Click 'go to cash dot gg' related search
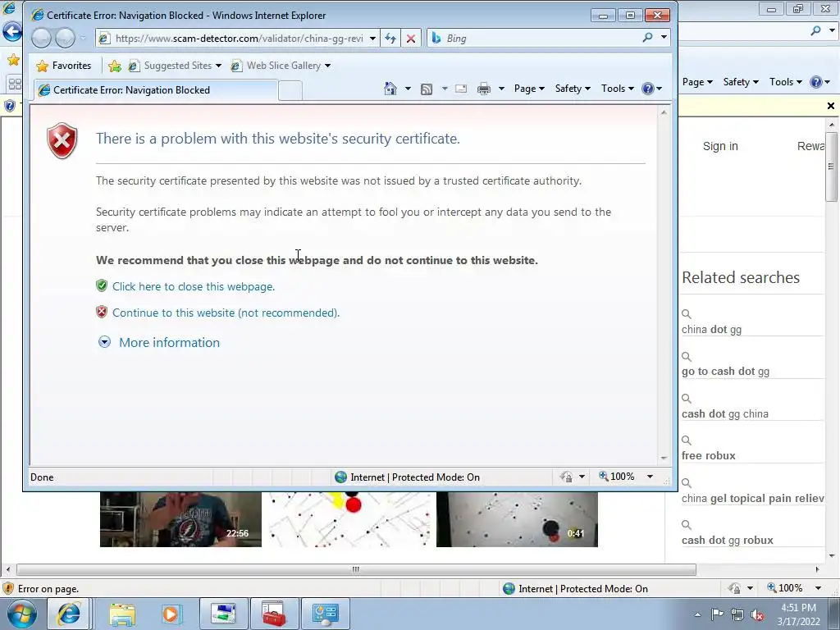 (725, 372)
